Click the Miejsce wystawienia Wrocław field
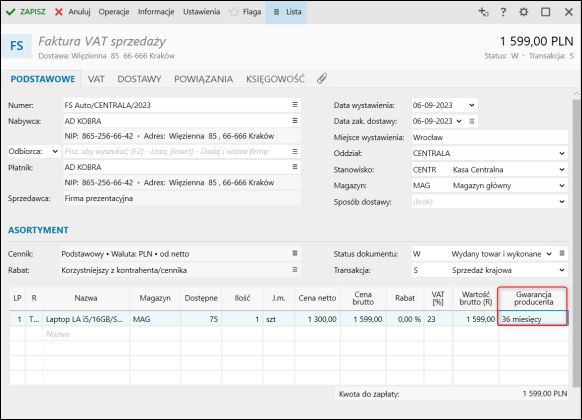Screen dimensions: 582x420 point(490,137)
